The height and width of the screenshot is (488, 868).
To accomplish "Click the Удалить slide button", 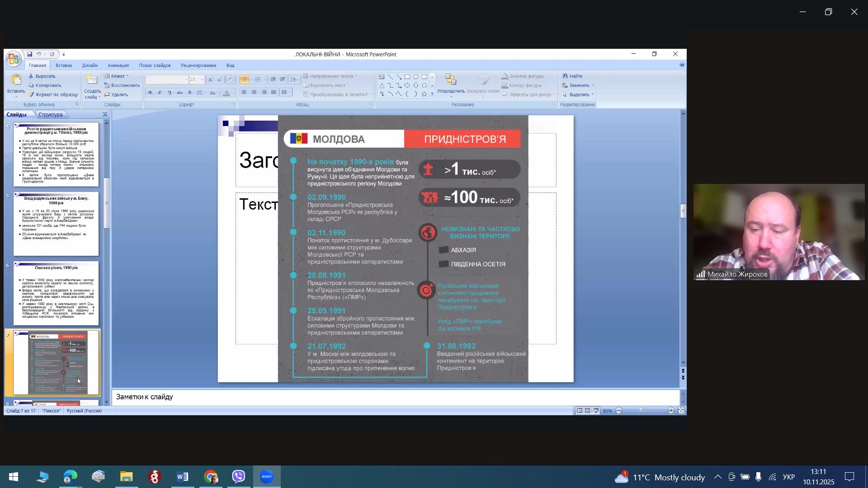I will (x=117, y=95).
